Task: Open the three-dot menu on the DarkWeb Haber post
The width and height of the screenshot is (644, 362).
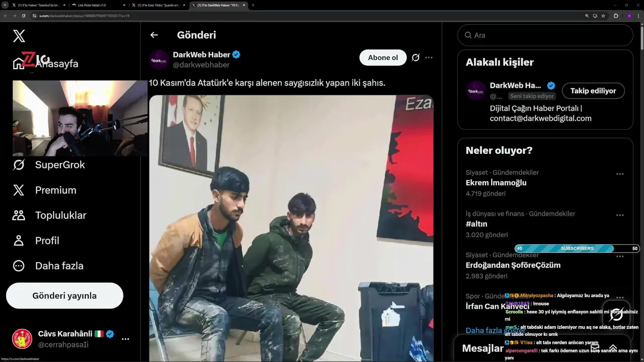Action: 429,57
